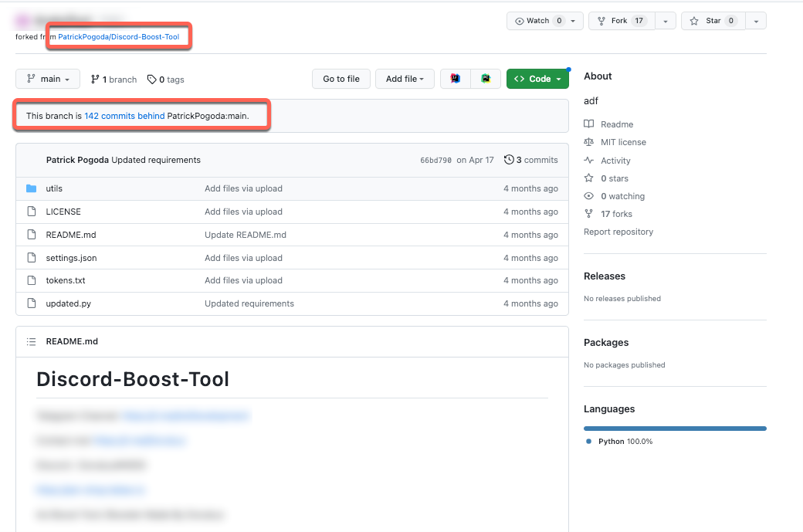The width and height of the screenshot is (803, 532).
Task: Star the repository
Action: [x=713, y=21]
